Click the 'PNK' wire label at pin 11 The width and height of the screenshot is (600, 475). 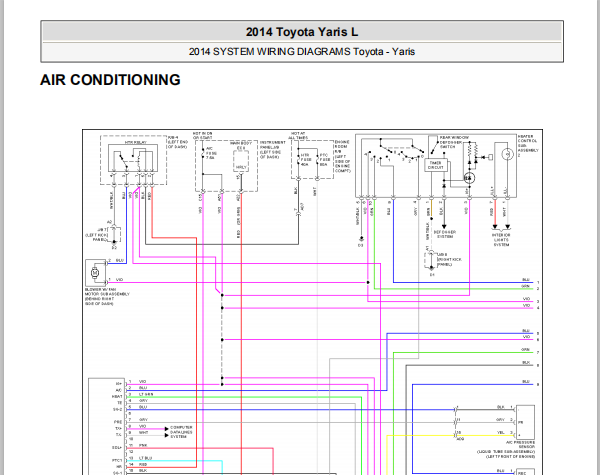143,445
